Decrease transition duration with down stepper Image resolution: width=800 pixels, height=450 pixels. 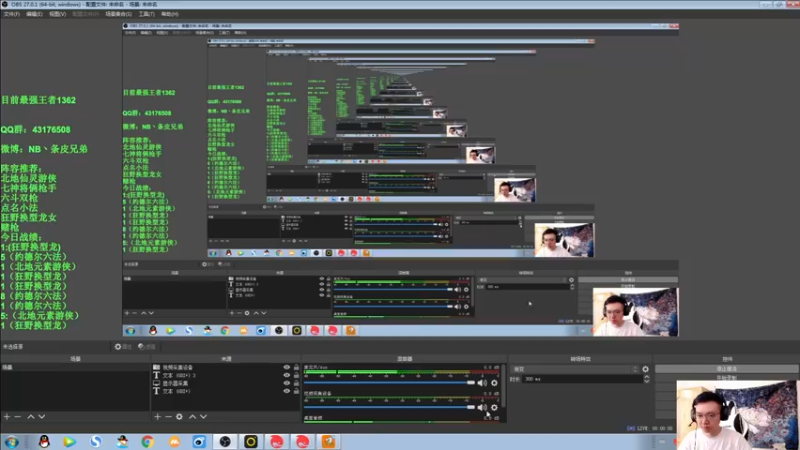coord(646,381)
